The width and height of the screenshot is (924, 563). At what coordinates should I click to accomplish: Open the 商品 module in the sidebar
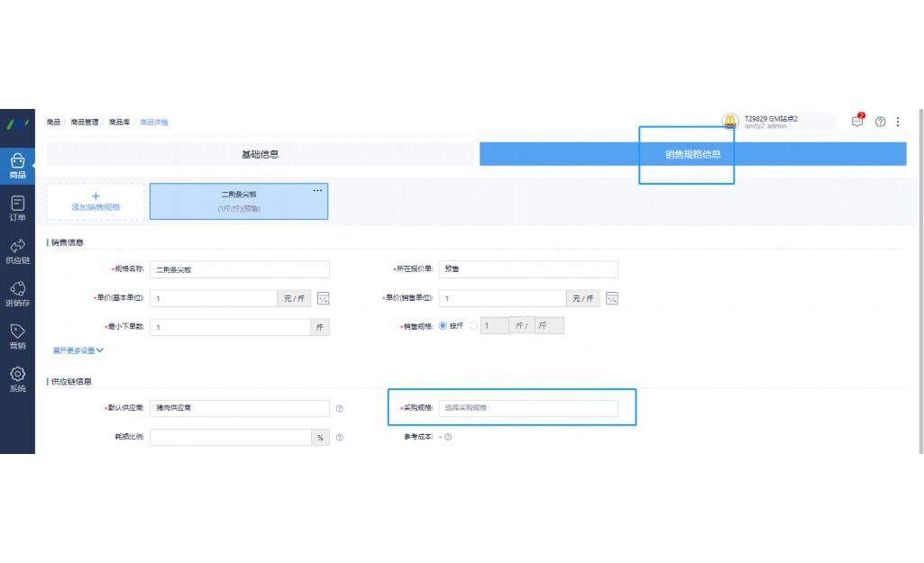coord(17,166)
